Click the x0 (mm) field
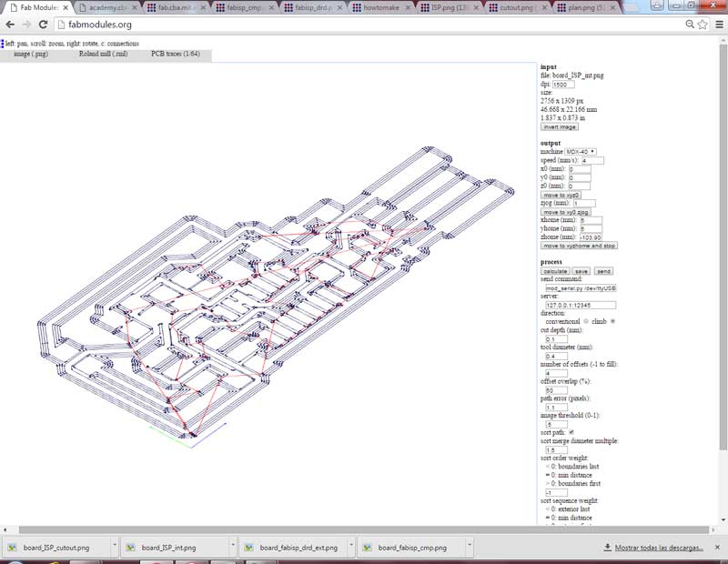 pos(580,169)
